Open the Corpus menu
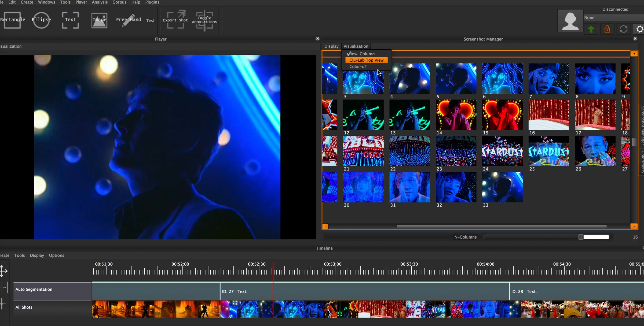This screenshot has width=644, height=326. [x=119, y=2]
